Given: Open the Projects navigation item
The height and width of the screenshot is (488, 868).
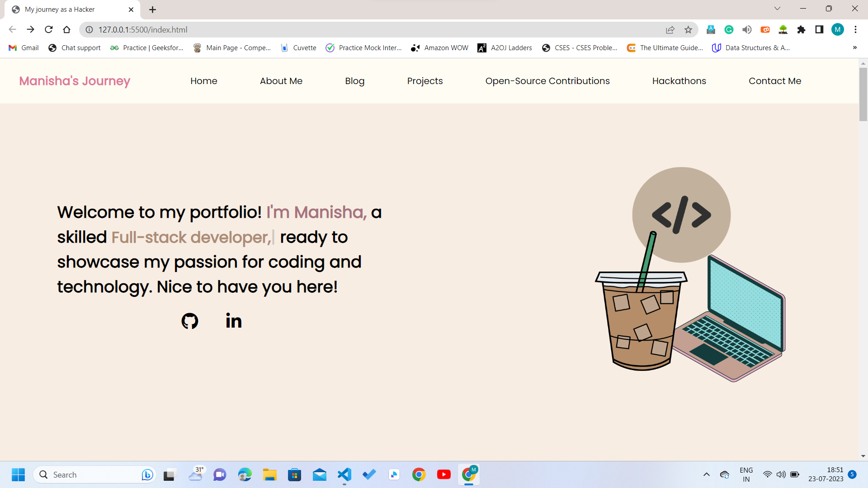Looking at the screenshot, I should click(x=425, y=81).
